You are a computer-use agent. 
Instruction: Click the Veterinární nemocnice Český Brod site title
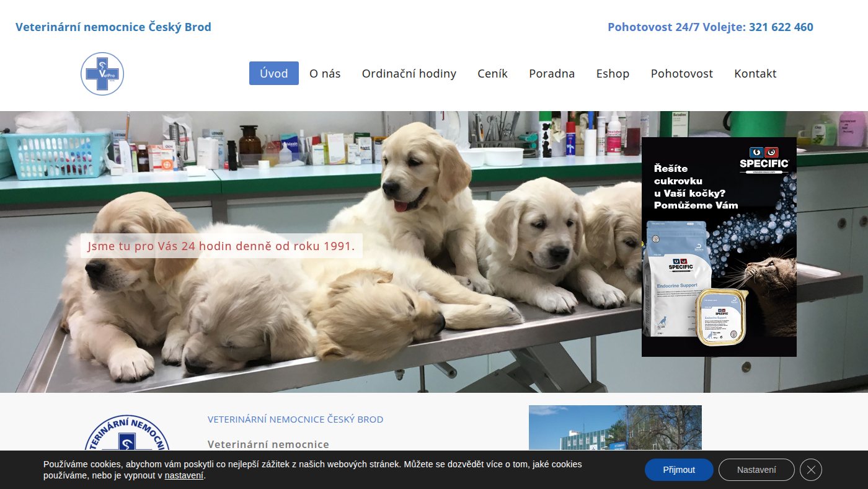coord(113,27)
